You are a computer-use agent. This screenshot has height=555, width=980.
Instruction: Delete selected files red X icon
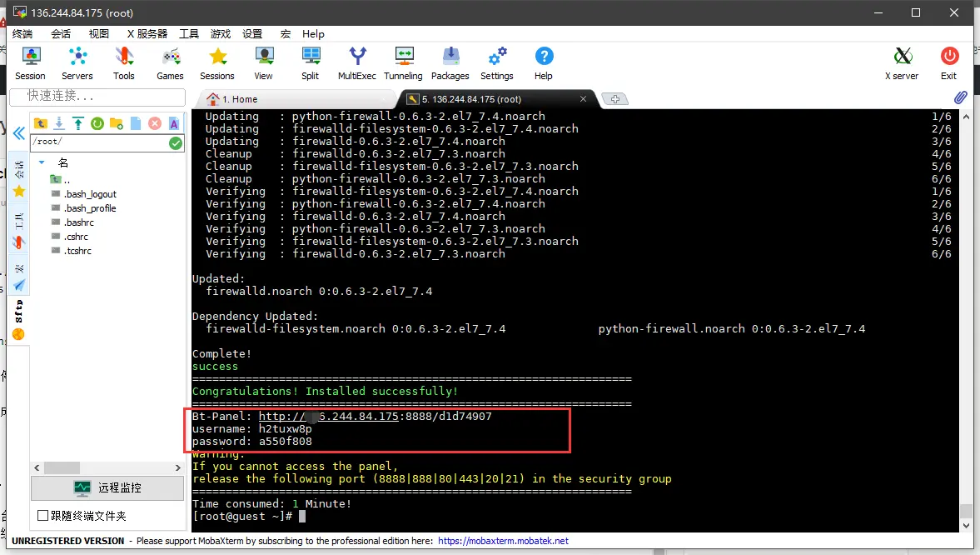coord(155,123)
